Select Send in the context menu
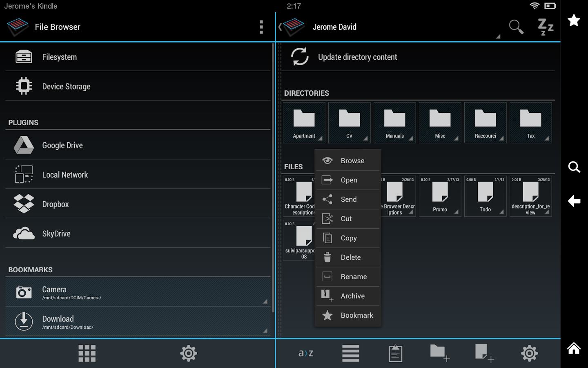Image resolution: width=588 pixels, height=368 pixels. click(x=348, y=199)
